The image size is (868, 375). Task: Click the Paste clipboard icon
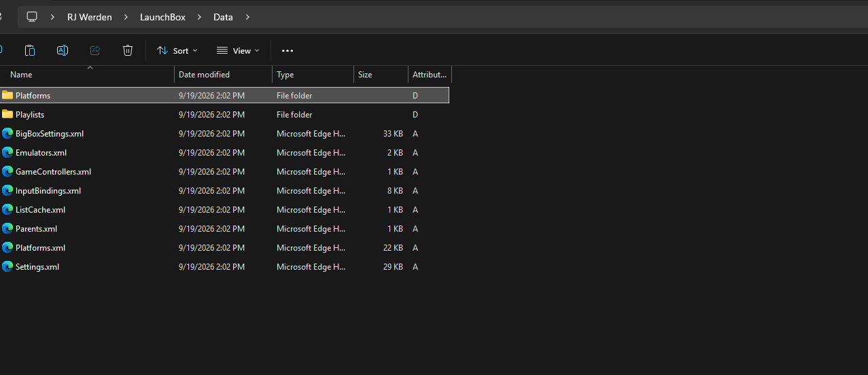[x=30, y=50]
